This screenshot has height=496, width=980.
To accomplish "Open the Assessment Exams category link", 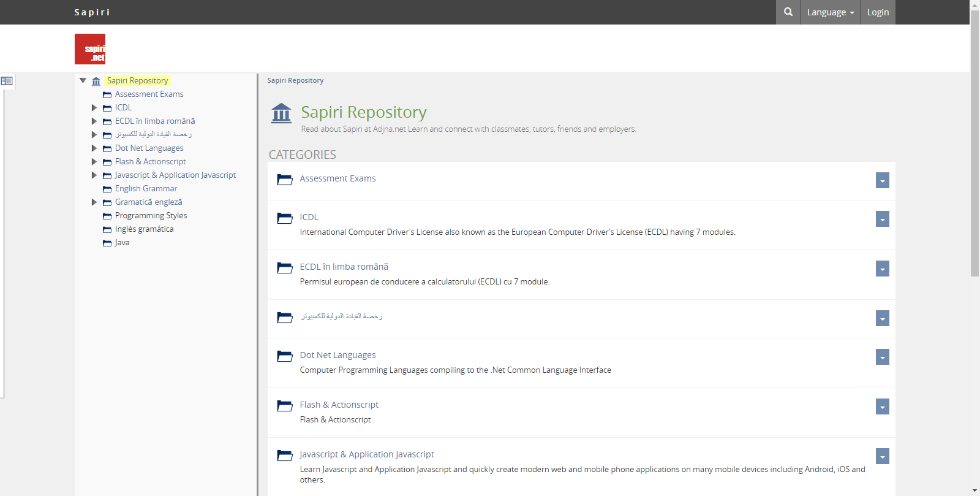I will [x=337, y=178].
